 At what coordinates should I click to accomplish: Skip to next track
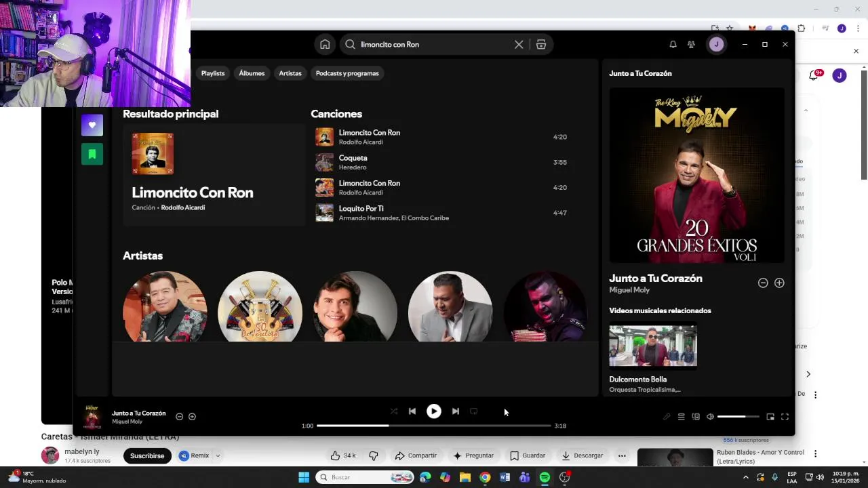coord(456,411)
